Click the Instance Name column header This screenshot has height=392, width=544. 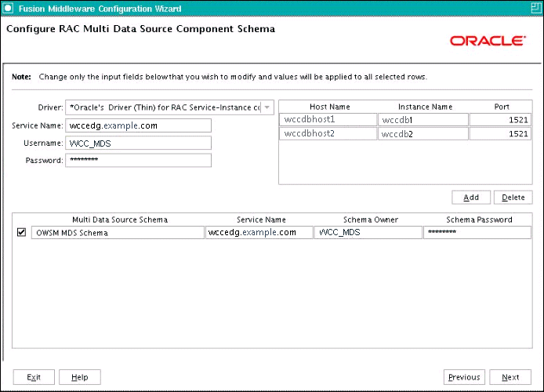425,107
